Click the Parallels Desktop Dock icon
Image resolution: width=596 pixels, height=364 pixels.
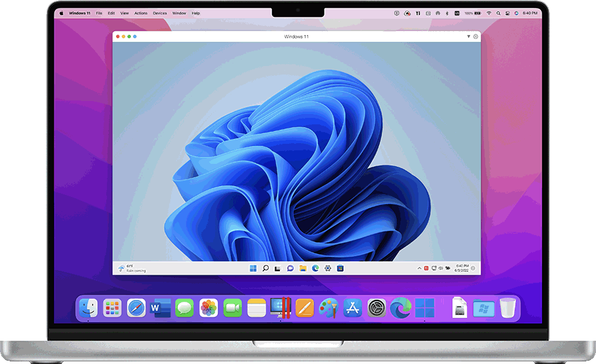pos(281,308)
